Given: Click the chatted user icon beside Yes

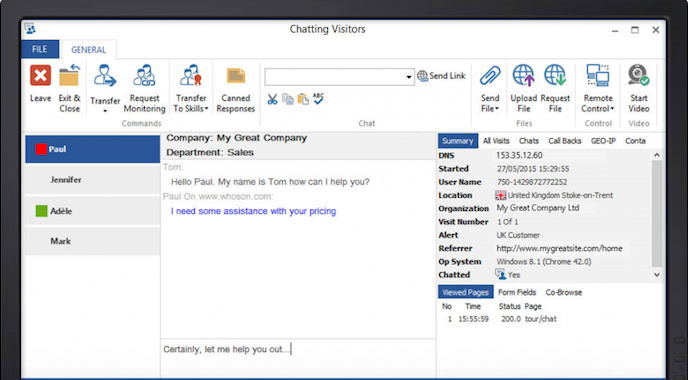Looking at the screenshot, I should click(500, 274).
